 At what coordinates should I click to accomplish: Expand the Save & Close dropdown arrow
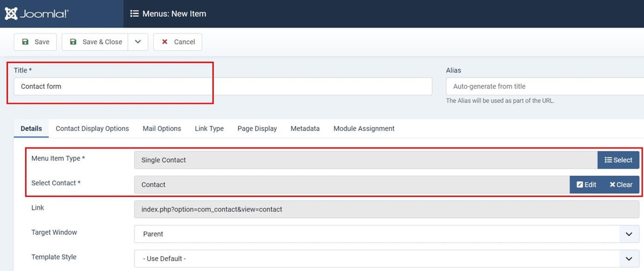click(x=138, y=42)
